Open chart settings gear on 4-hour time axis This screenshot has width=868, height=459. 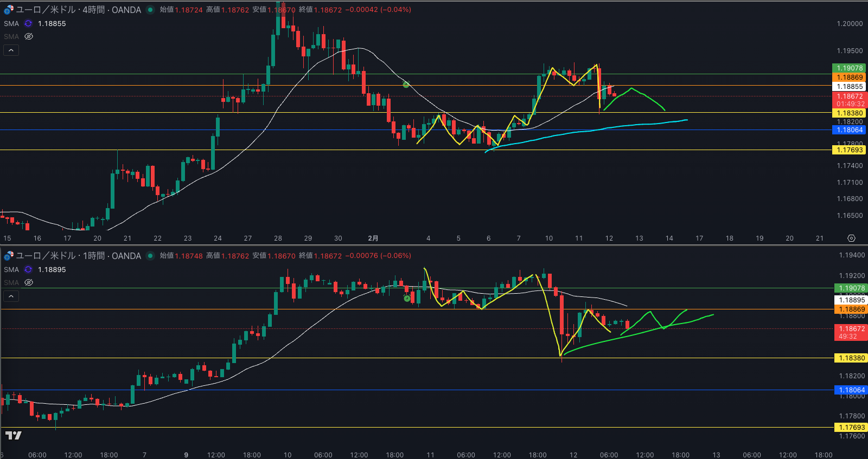pos(851,238)
